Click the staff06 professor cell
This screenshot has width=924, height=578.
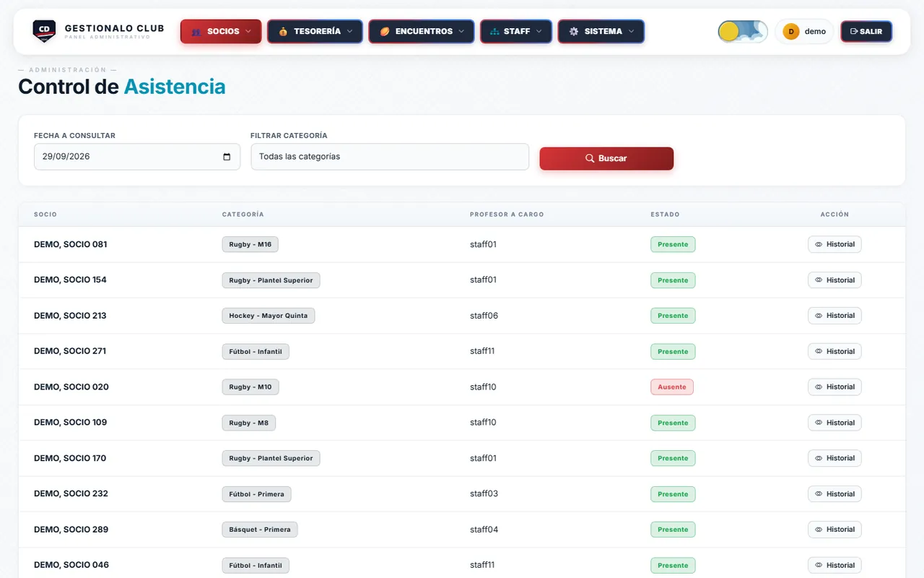coord(484,316)
